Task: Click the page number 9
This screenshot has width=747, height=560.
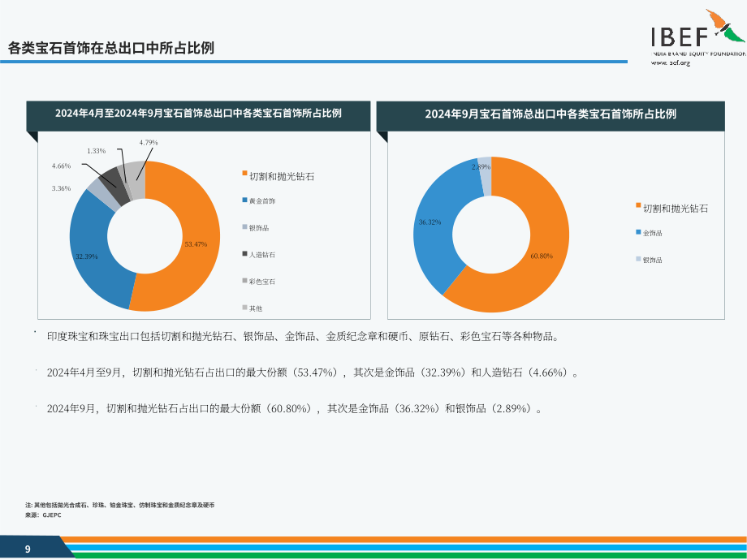Action: [x=28, y=549]
